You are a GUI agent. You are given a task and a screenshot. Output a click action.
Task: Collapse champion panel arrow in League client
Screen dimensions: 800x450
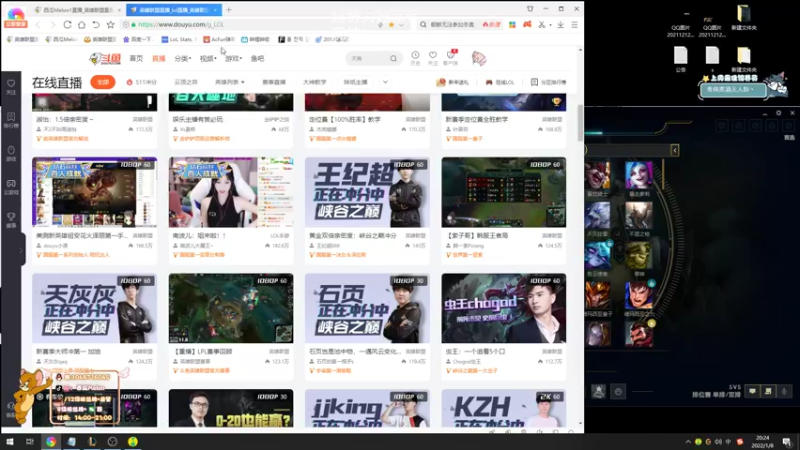coord(675,150)
